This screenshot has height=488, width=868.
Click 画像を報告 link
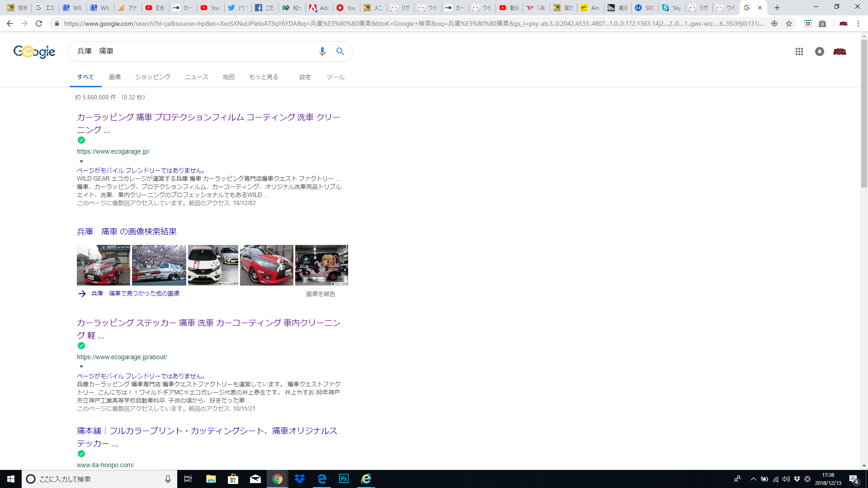[321, 294]
